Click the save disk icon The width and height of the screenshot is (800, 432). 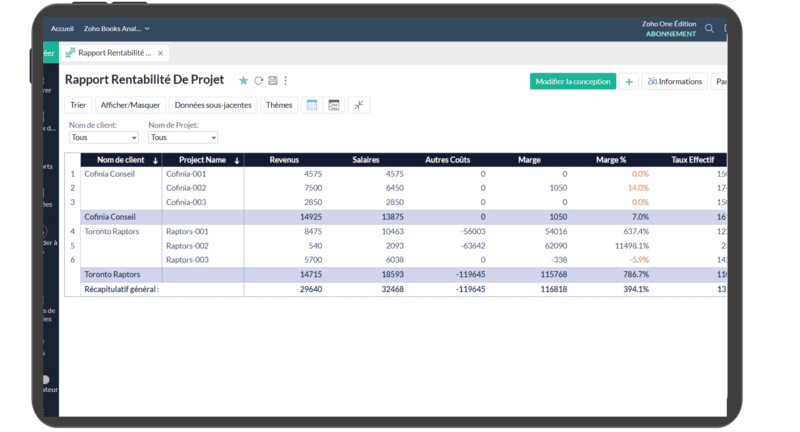coord(272,81)
